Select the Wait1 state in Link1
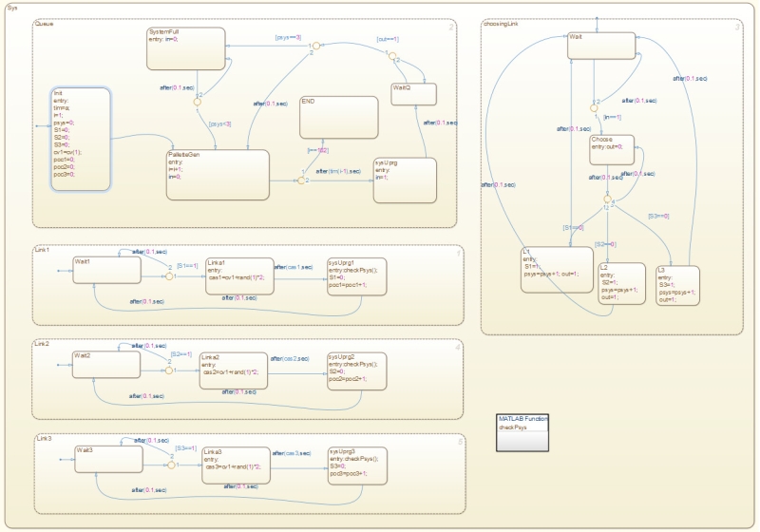This screenshot has width=760, height=532. pyautogui.click(x=107, y=270)
